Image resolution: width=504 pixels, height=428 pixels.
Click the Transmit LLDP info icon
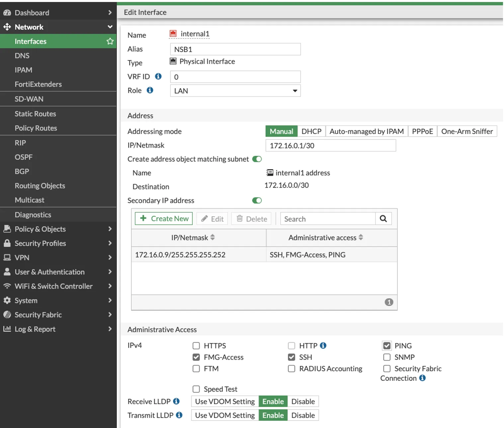[179, 415]
